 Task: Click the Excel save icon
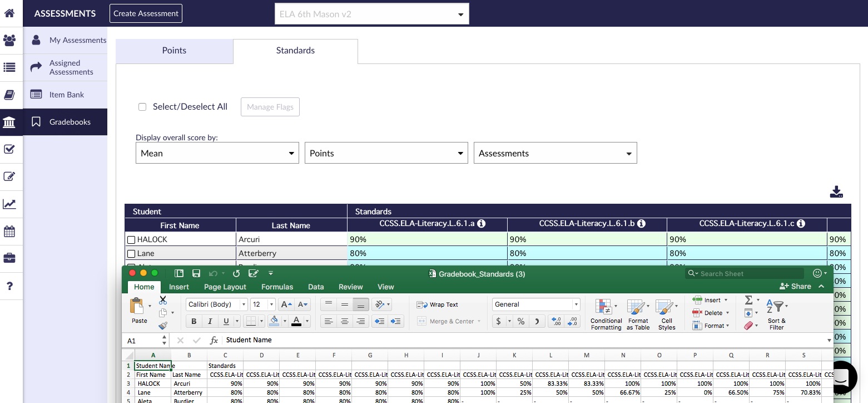click(x=196, y=273)
